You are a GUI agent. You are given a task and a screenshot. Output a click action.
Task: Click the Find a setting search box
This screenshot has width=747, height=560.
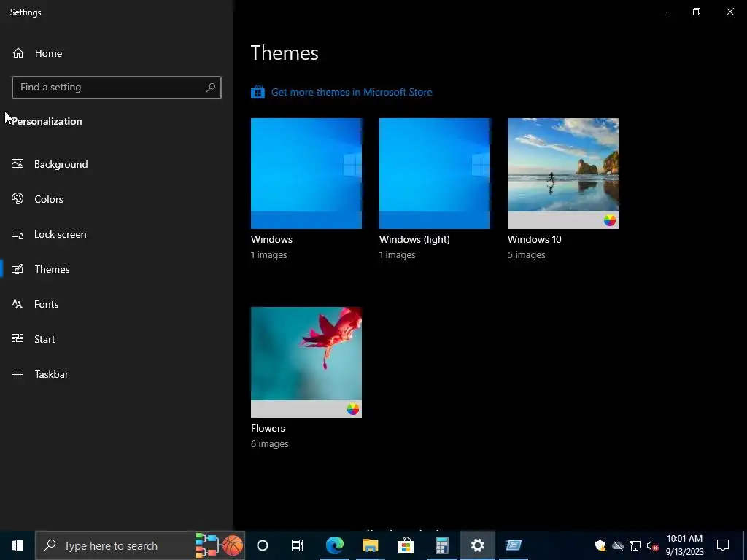click(x=117, y=87)
